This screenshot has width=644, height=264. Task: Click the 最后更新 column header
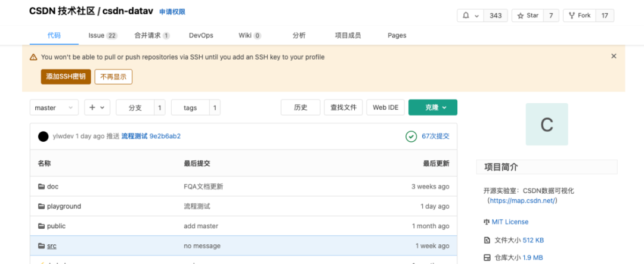tap(436, 163)
